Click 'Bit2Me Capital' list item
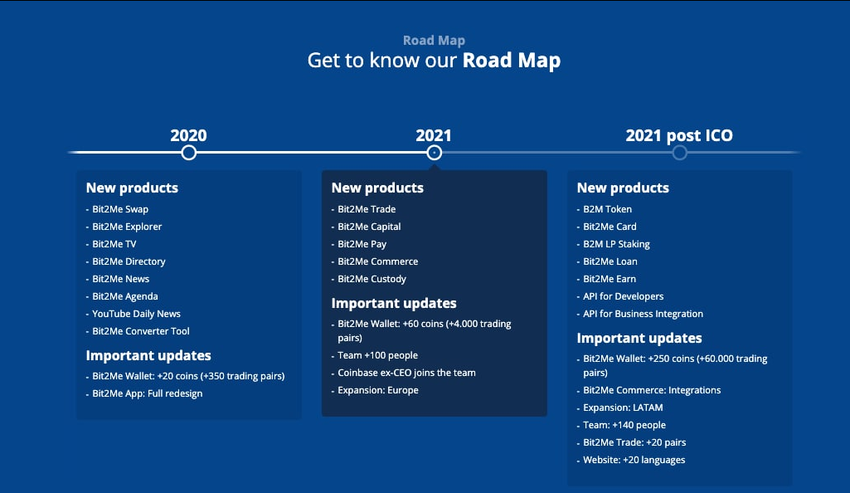The height and width of the screenshot is (493, 850). point(369,227)
